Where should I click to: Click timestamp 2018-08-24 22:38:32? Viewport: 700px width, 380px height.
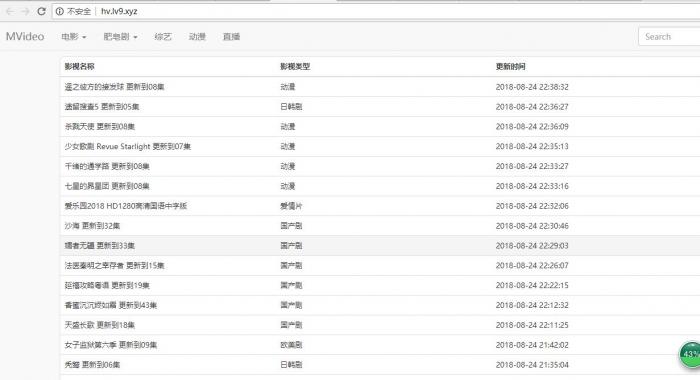tap(532, 87)
